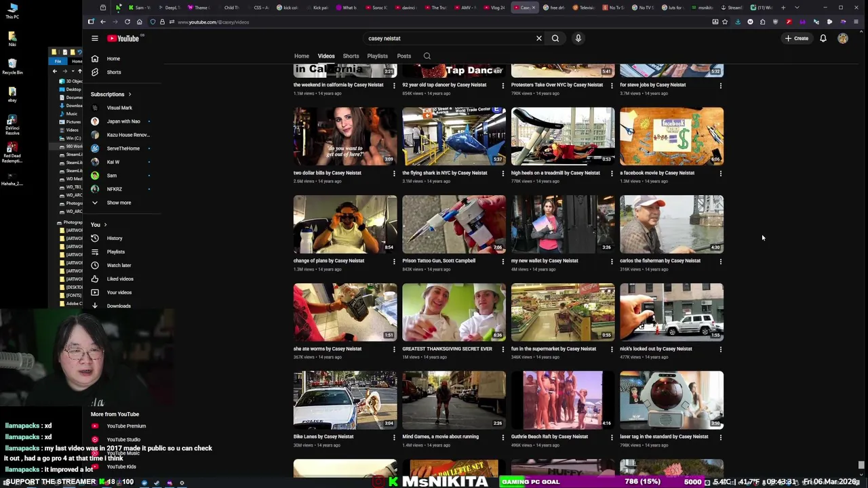Open 'carlos the fisherman' video thumbnail

point(671,224)
